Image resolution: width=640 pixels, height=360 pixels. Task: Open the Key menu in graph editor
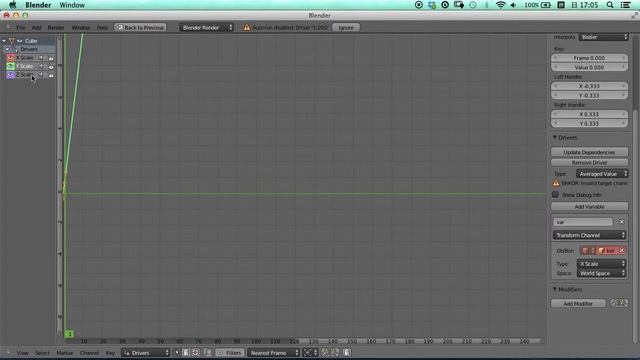point(110,353)
